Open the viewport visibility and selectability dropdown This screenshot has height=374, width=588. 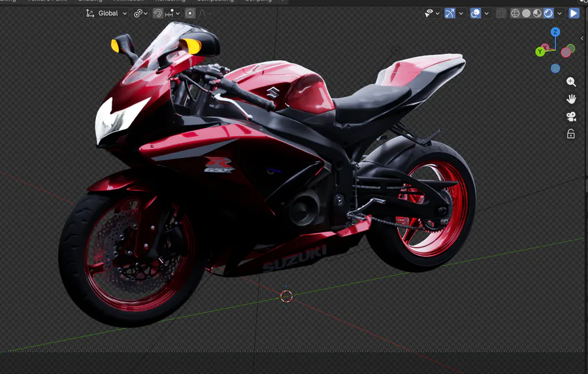point(432,14)
